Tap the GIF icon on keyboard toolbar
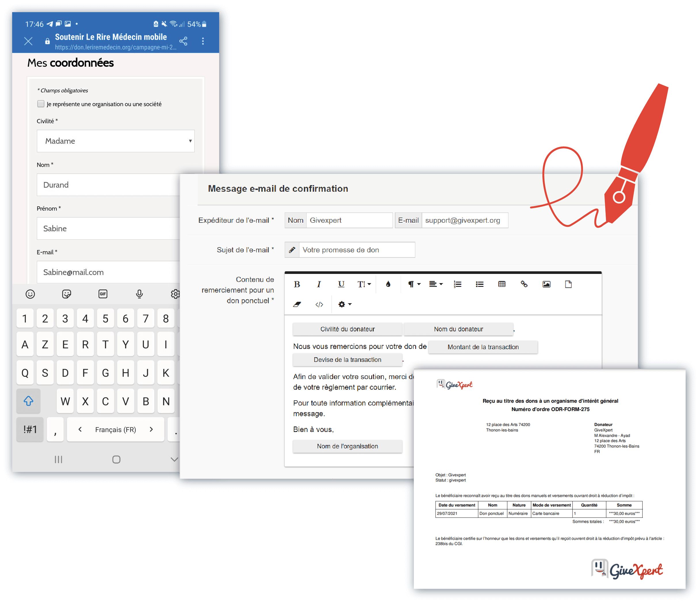Screen dimensions: 700x603 (103, 294)
